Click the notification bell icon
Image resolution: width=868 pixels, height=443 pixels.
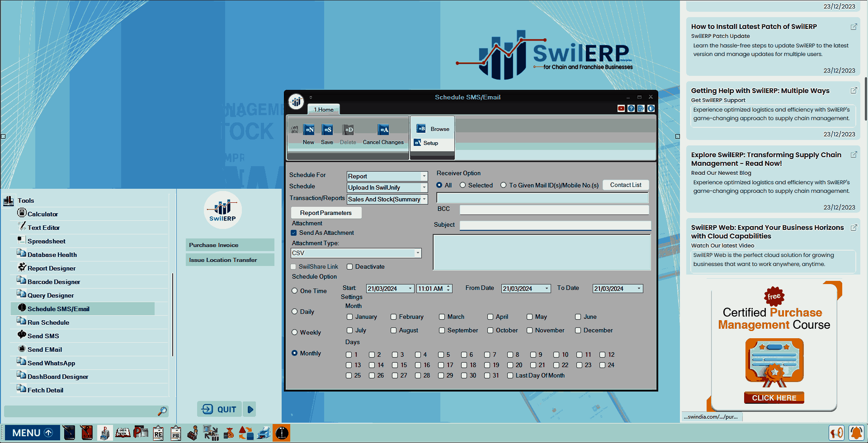tap(856, 433)
